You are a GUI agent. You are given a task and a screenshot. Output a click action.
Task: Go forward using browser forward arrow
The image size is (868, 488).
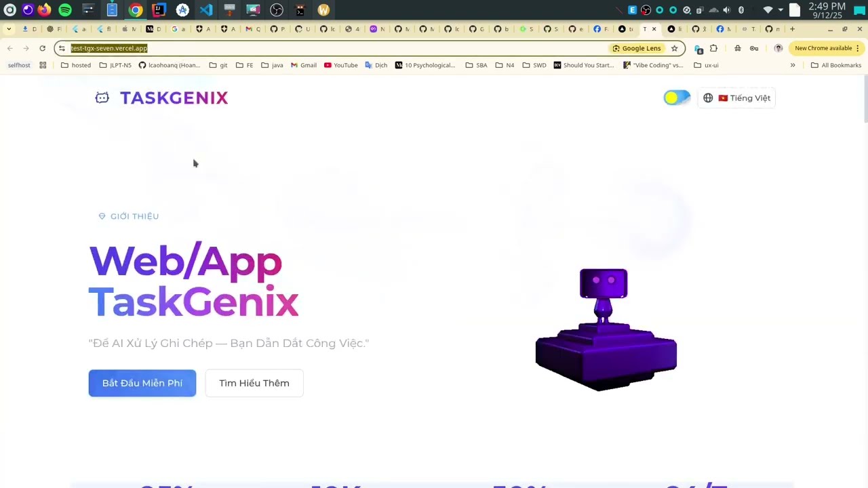[x=26, y=48]
